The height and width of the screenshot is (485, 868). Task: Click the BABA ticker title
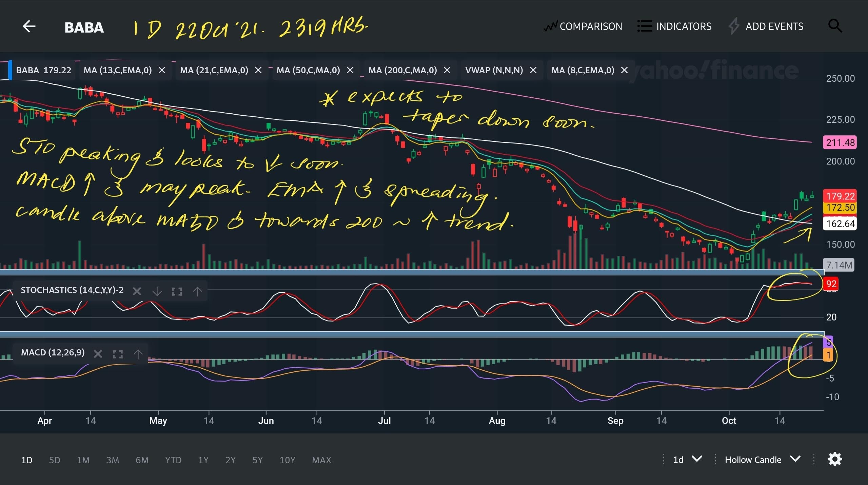tap(84, 27)
